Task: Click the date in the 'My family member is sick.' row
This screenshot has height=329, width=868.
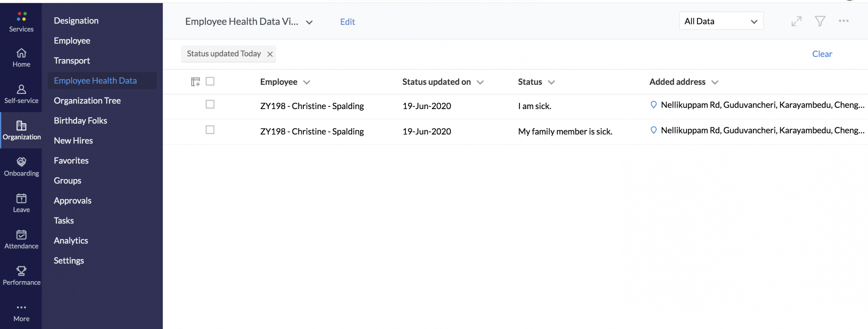Action: (427, 131)
